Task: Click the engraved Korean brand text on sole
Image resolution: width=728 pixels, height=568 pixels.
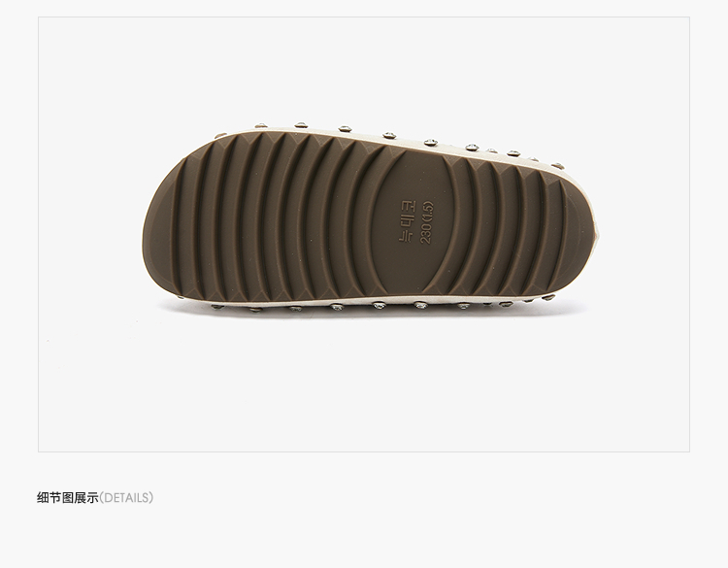Action: 408,220
